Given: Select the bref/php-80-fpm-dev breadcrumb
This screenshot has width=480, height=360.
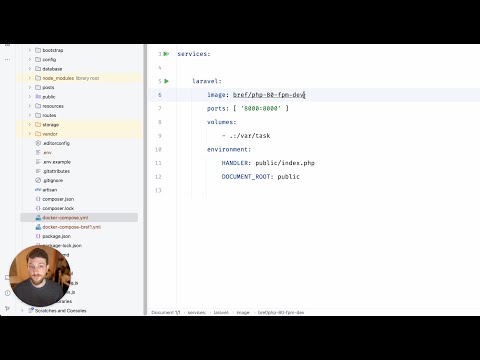Looking at the screenshot, I should (x=281, y=312).
